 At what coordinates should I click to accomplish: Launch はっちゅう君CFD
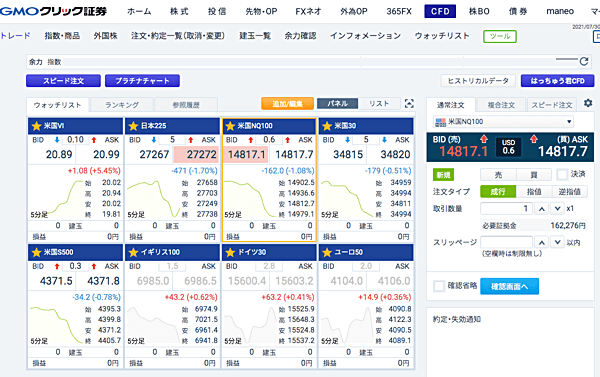tap(558, 81)
